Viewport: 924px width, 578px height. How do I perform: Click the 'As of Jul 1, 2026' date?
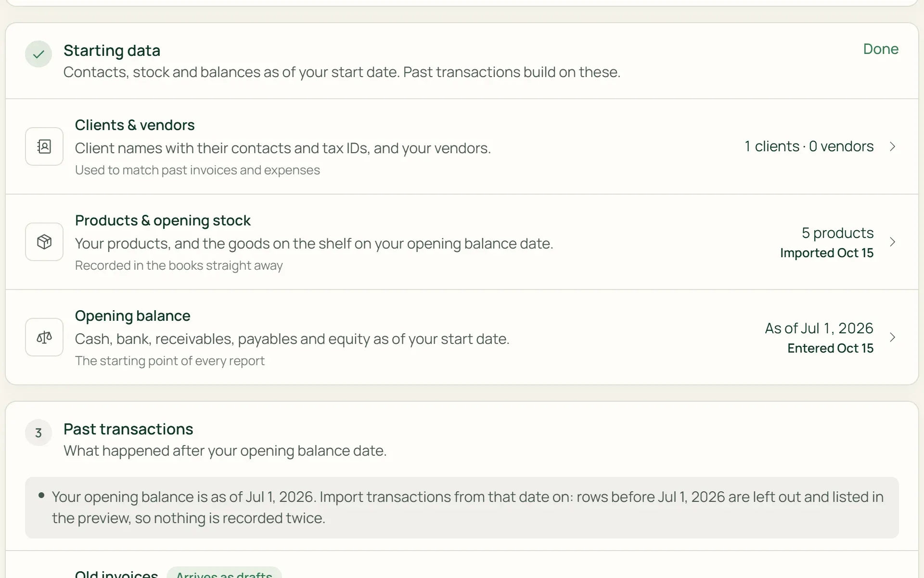[819, 328]
